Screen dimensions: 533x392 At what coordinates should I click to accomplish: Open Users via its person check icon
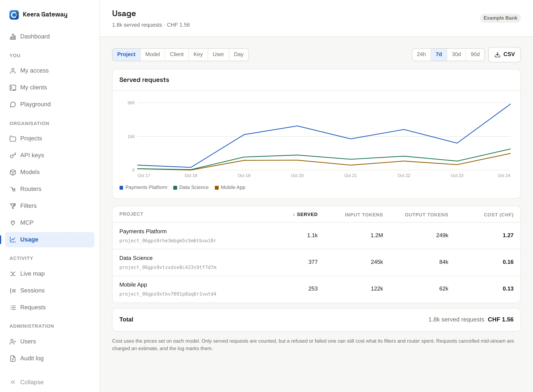click(x=13, y=342)
